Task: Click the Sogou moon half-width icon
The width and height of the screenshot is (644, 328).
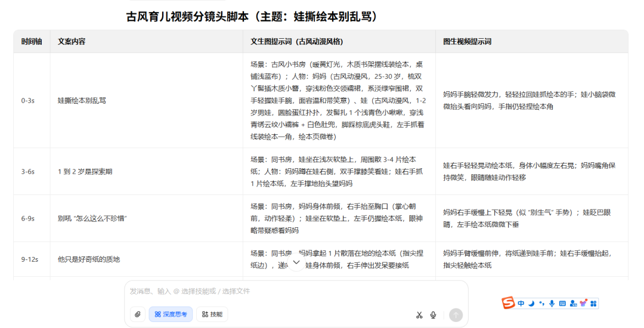Action: point(531,304)
